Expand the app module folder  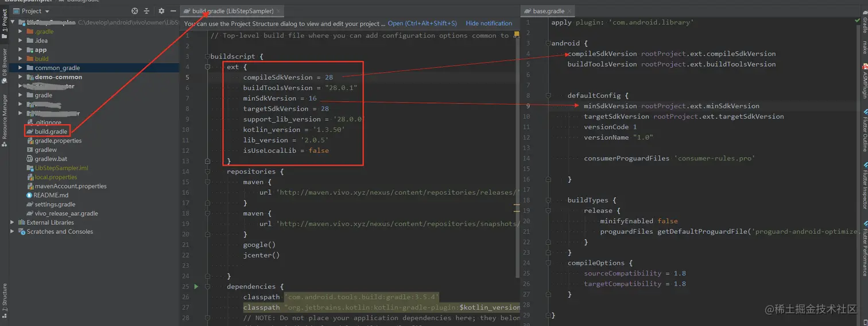(21, 50)
